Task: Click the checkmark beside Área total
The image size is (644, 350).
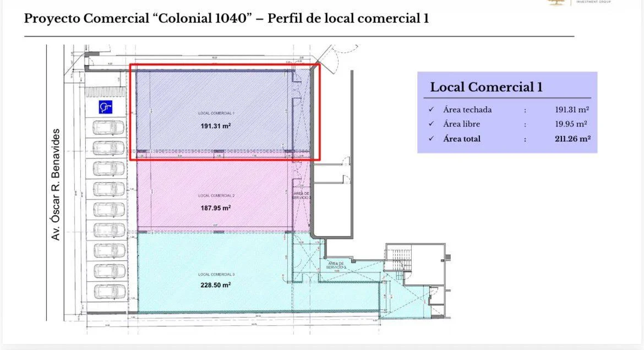Action: point(431,139)
